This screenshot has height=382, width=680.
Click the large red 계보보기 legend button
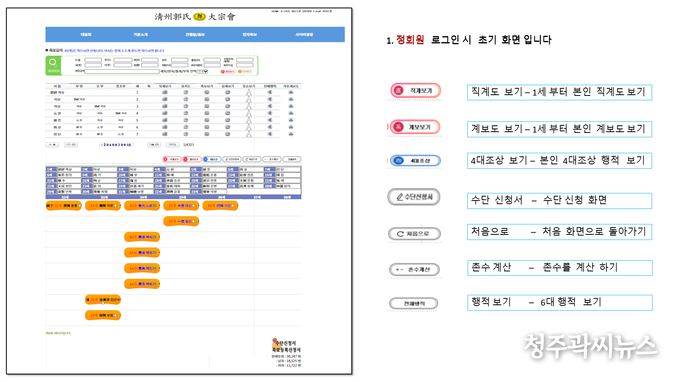click(x=415, y=127)
